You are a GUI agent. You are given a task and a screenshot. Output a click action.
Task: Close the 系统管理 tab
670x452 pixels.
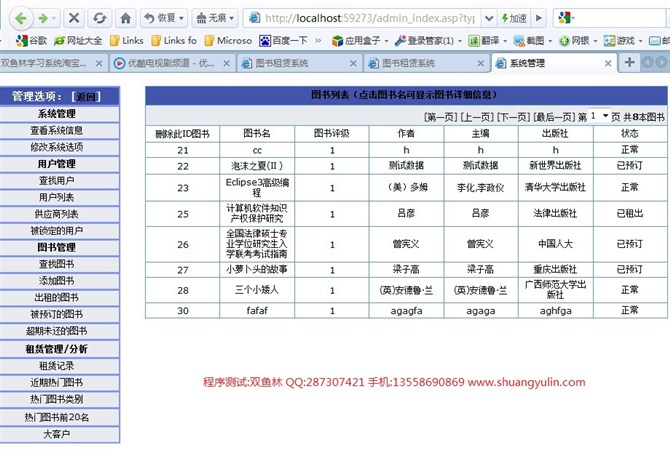point(608,63)
